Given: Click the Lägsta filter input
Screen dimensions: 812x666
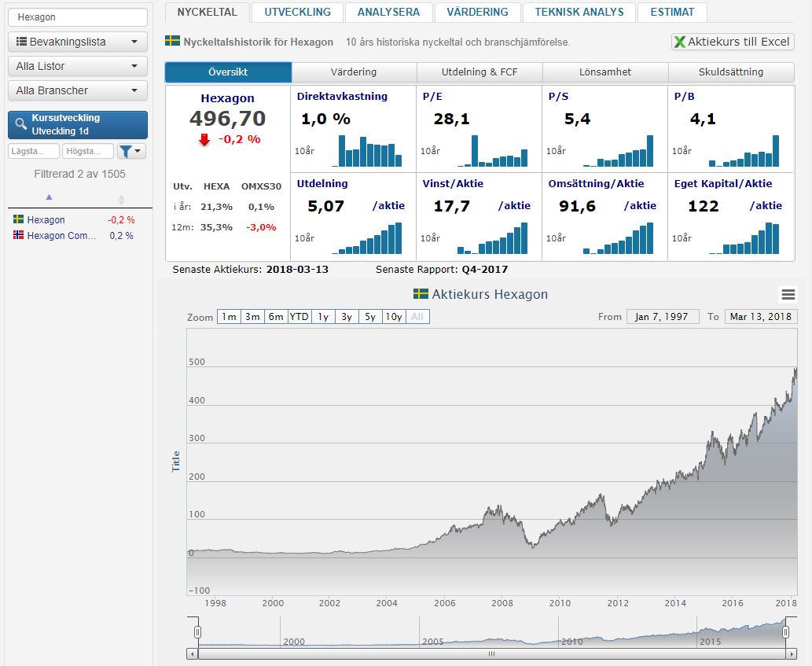Looking at the screenshot, I should [x=34, y=151].
